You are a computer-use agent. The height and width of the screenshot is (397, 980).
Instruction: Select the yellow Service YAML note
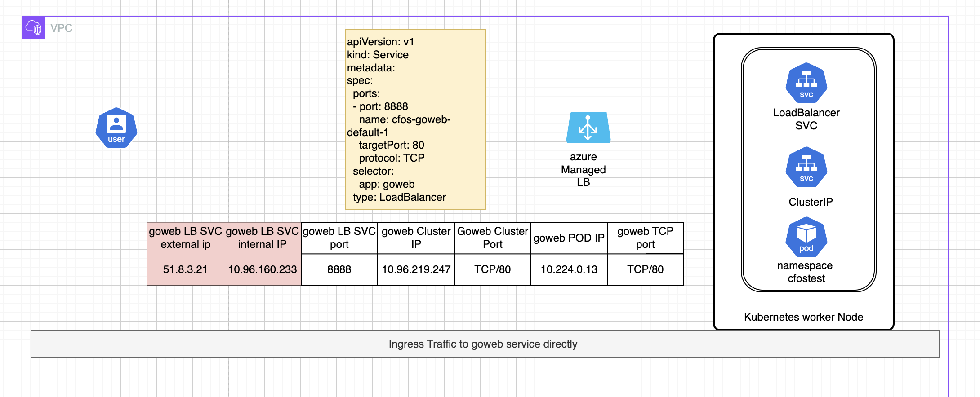click(x=415, y=119)
